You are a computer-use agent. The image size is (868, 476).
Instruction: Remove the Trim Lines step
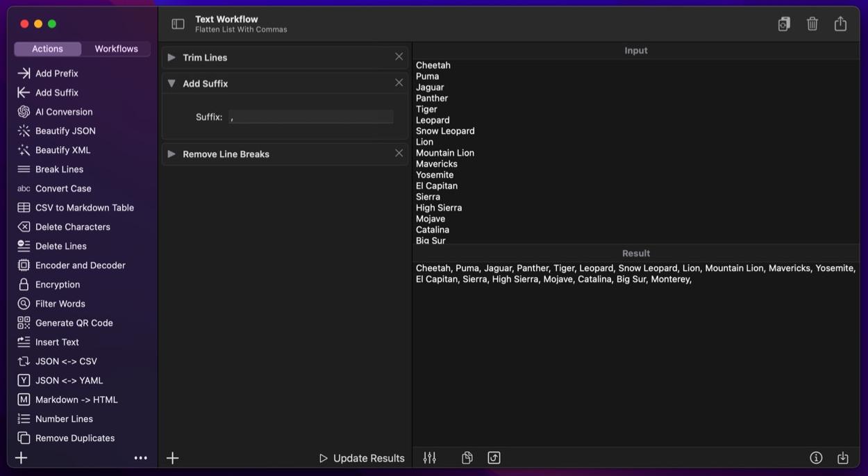tap(399, 57)
